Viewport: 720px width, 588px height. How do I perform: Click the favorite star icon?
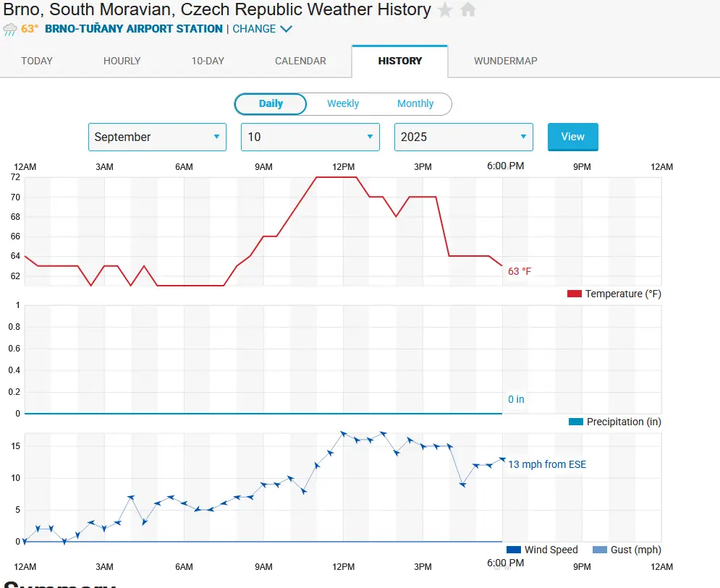pyautogui.click(x=446, y=10)
